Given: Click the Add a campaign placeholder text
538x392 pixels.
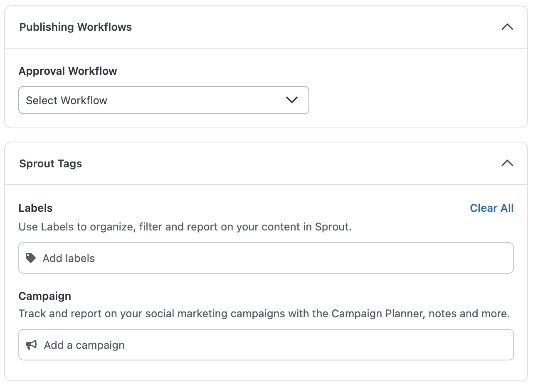Looking at the screenshot, I should pyautogui.click(x=84, y=345).
